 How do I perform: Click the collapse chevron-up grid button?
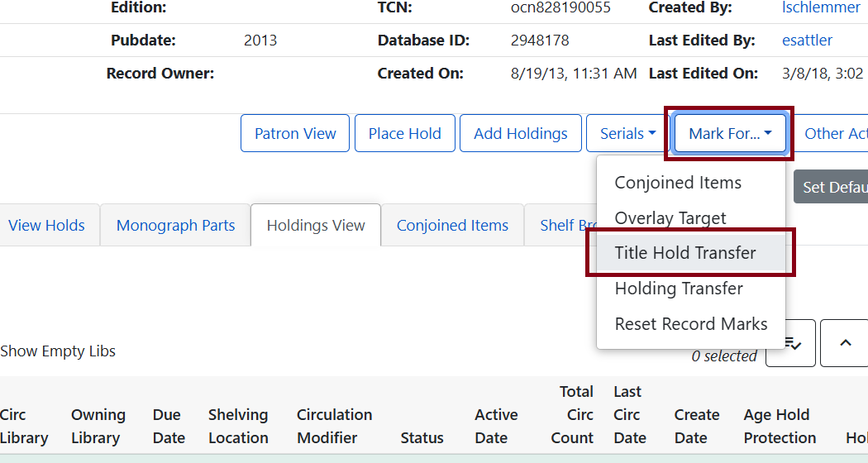(845, 343)
